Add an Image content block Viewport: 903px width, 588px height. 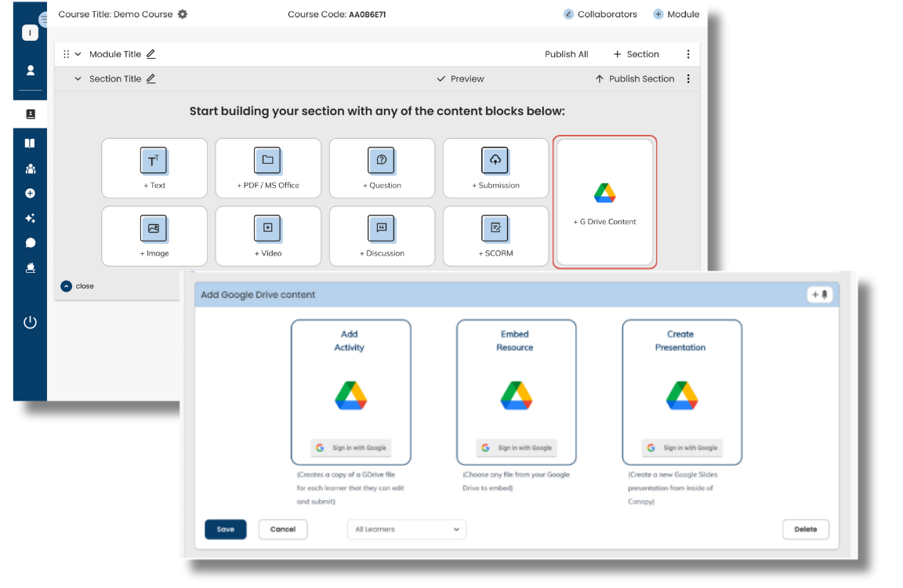[154, 236]
